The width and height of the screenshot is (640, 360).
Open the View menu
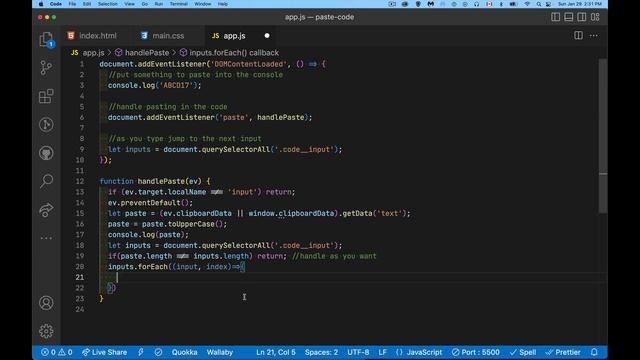129,4
